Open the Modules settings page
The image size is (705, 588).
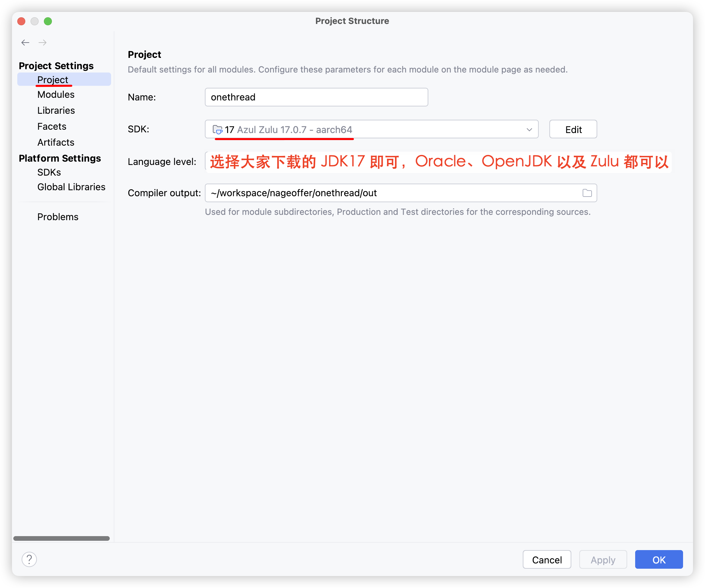(x=56, y=95)
